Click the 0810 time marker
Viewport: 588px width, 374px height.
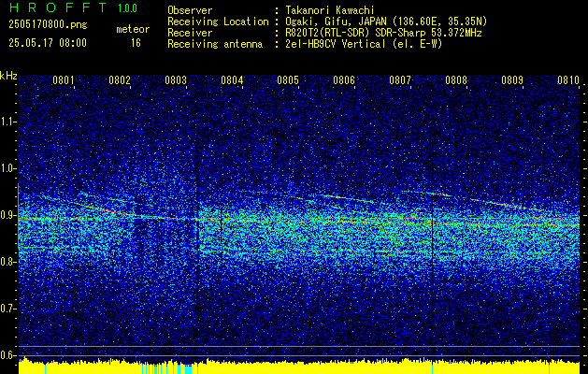click(568, 80)
